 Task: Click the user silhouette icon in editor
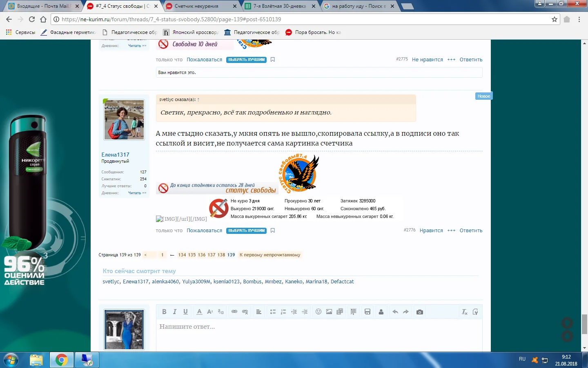pos(381,312)
